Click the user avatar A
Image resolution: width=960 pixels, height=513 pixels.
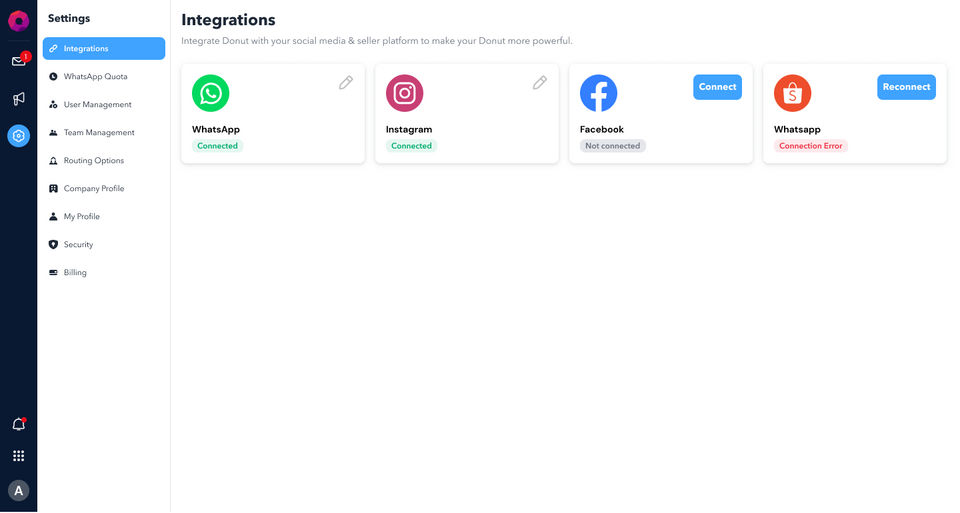18,490
